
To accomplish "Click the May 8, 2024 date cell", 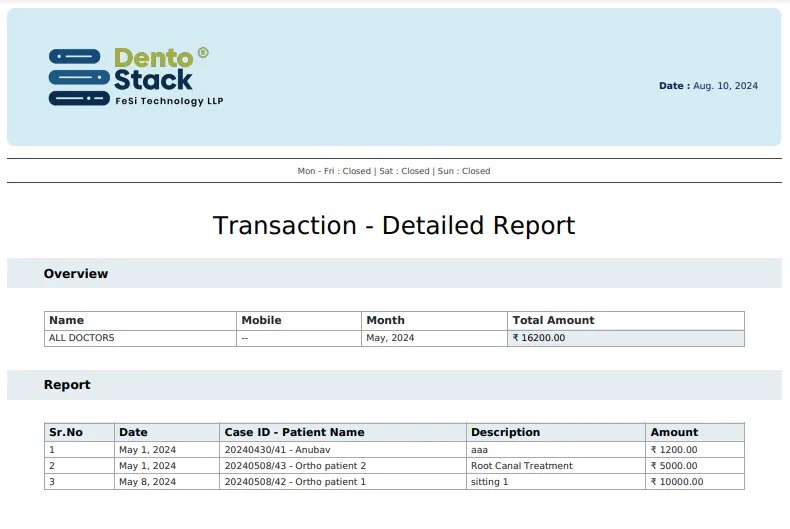I will [147, 482].
